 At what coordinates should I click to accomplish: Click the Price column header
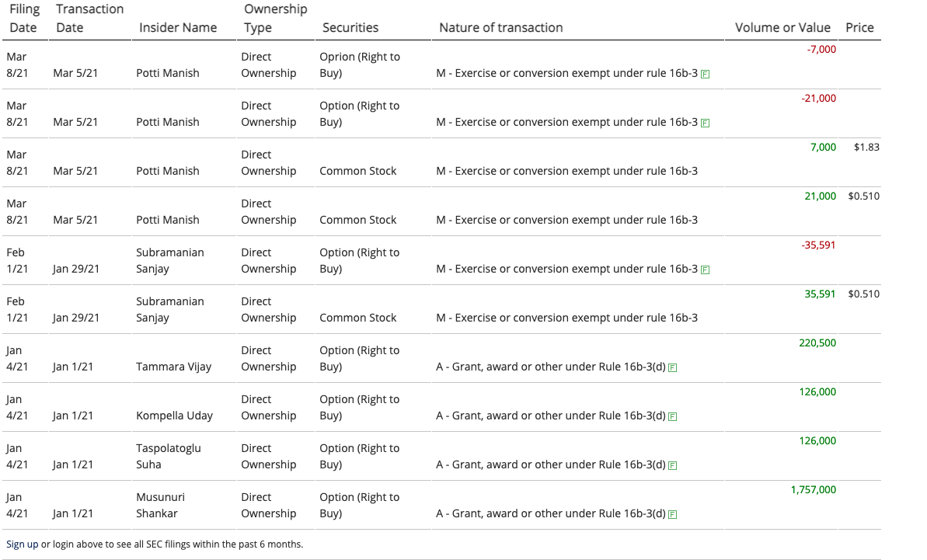859,28
